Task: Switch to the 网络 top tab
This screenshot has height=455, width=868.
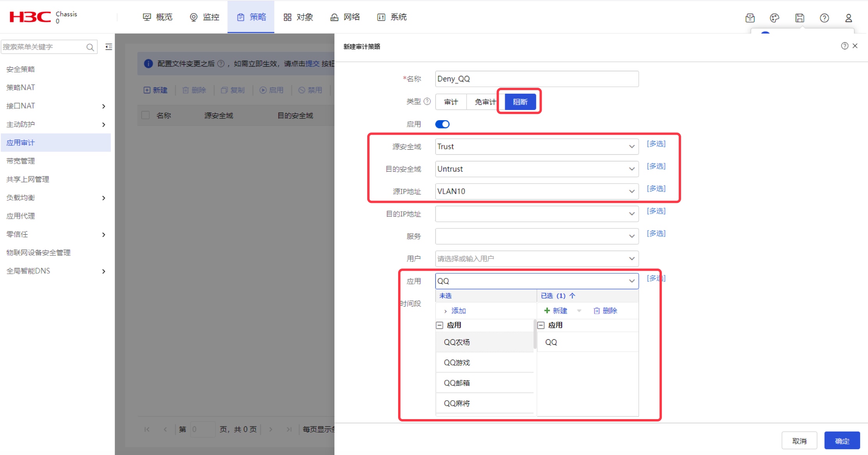Action: point(345,17)
